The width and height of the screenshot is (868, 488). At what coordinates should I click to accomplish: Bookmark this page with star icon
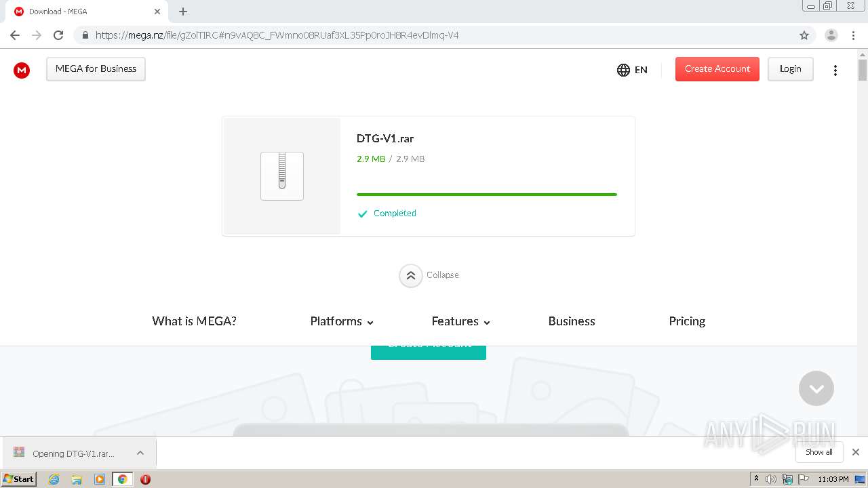804,35
